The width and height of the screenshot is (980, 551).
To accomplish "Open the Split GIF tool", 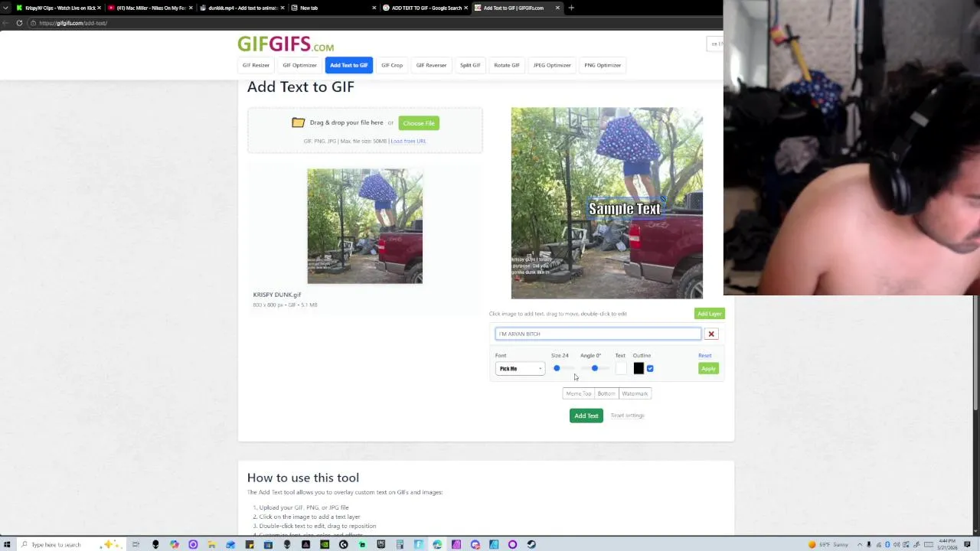I will tap(470, 65).
